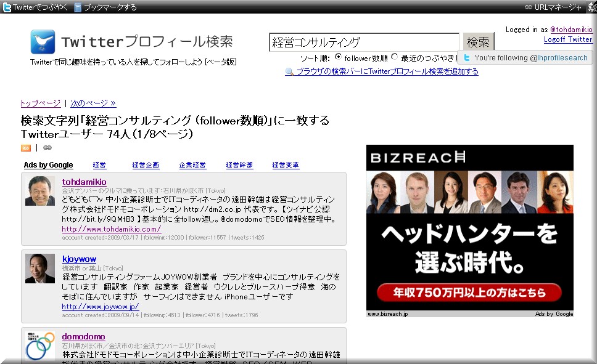597x364 pixels.
Task: Click the Twitter bird icon in top bar
Action: coord(7,7)
